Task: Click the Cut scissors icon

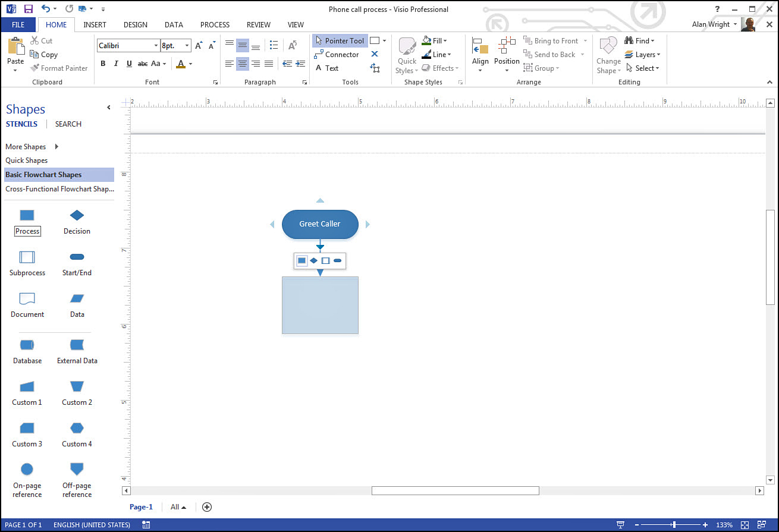Action: (34, 41)
